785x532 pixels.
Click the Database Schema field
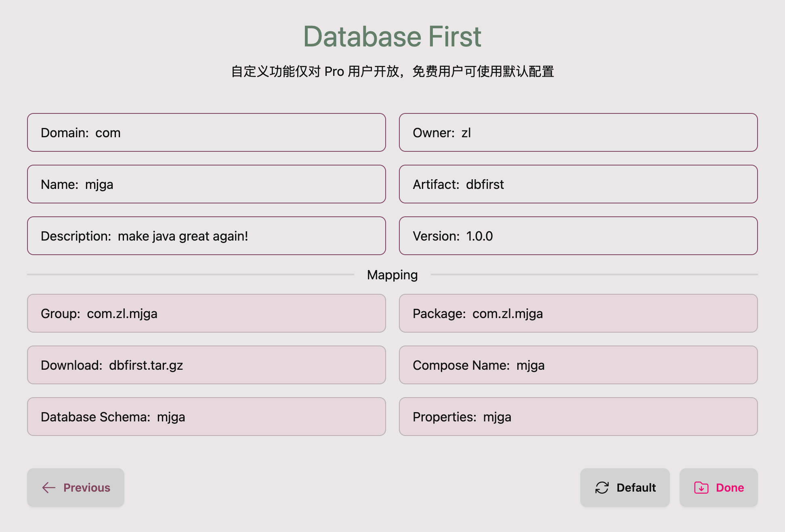[x=206, y=417]
